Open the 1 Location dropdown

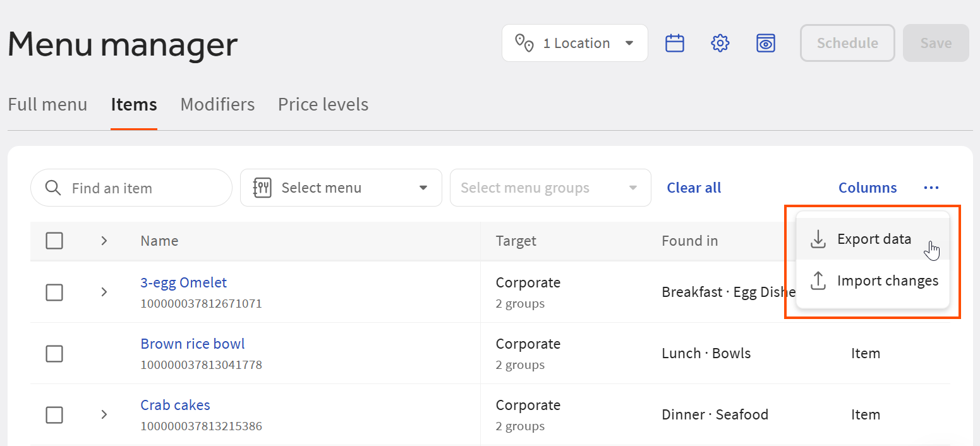(x=574, y=42)
